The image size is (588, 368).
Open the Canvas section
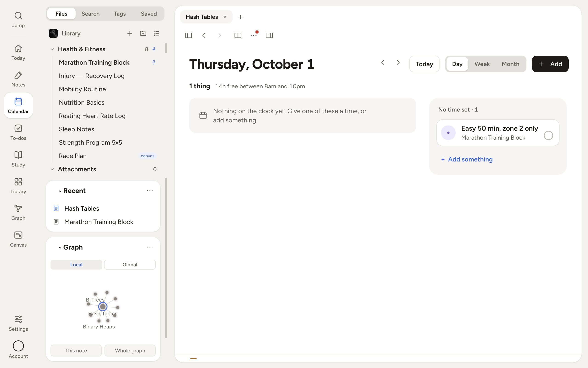click(x=18, y=239)
